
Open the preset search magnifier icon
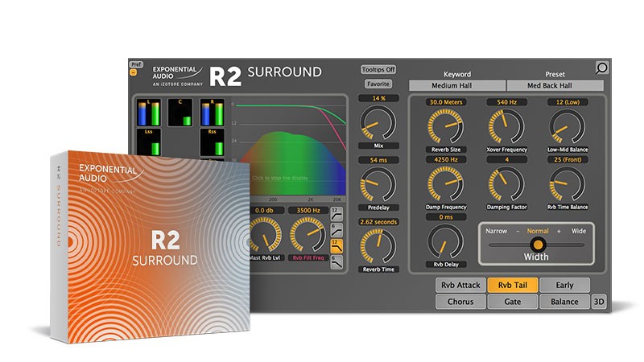coord(601,68)
